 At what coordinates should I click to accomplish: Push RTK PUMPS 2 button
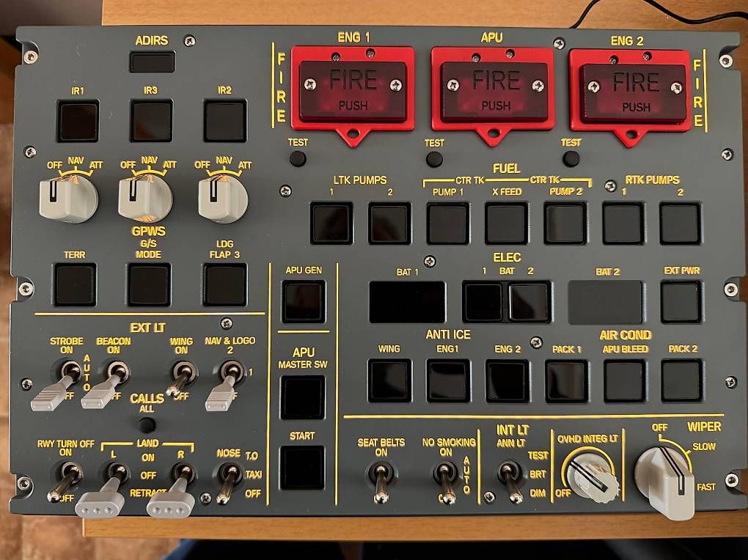coord(681,224)
